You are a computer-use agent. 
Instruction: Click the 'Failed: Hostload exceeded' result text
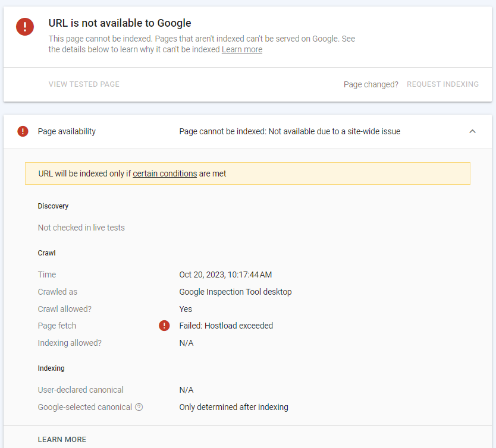pos(226,326)
